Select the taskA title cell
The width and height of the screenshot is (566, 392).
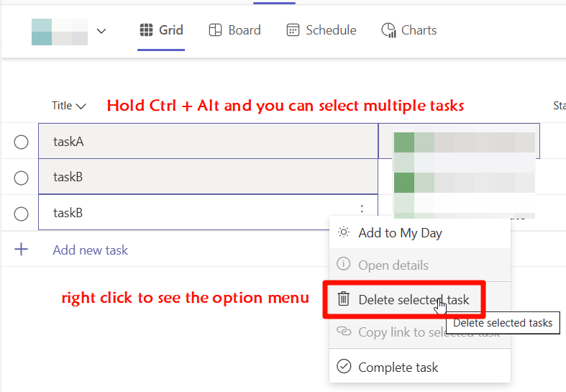209,141
